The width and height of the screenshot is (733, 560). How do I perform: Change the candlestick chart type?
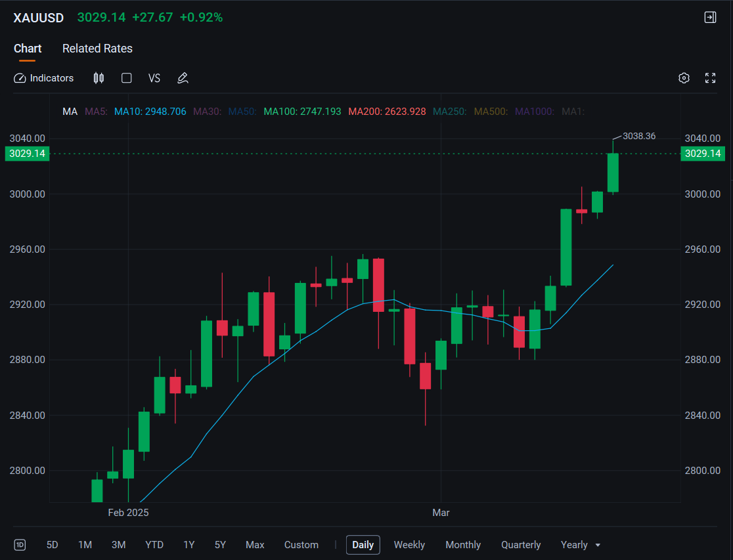tap(99, 78)
